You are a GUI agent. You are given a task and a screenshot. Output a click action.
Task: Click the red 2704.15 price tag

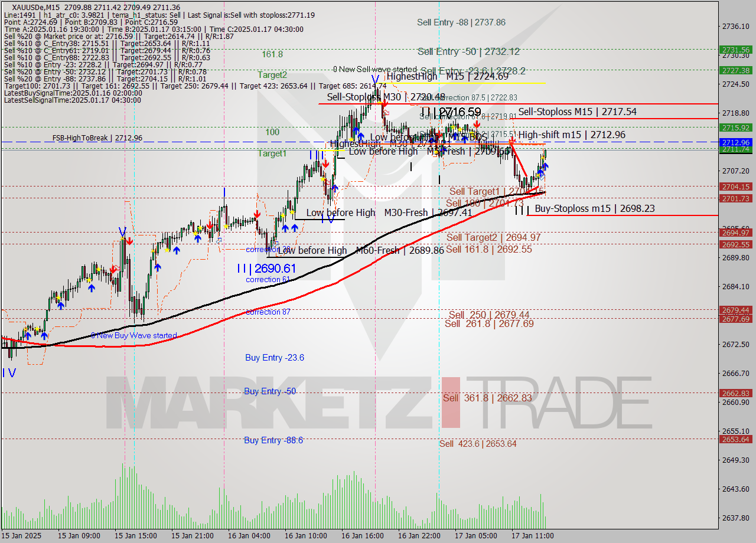[735, 187]
